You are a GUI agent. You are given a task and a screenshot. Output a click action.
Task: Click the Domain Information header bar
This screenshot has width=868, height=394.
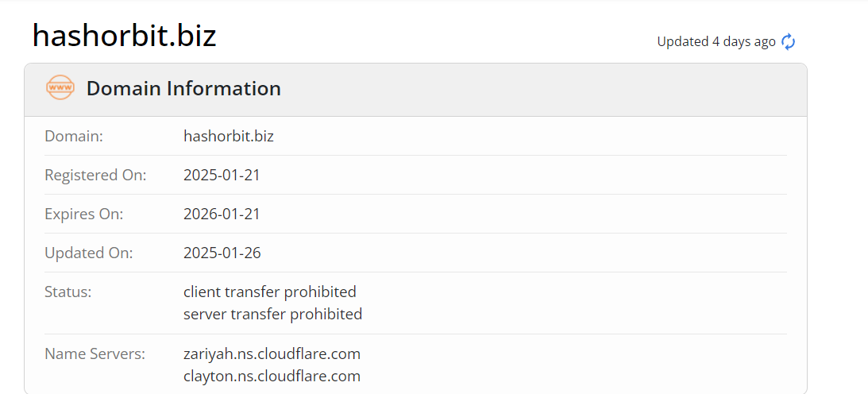[415, 90]
